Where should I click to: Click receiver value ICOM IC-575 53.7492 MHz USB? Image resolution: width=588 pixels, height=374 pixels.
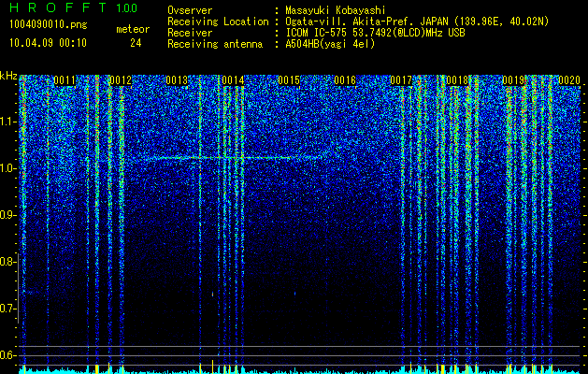(x=375, y=33)
